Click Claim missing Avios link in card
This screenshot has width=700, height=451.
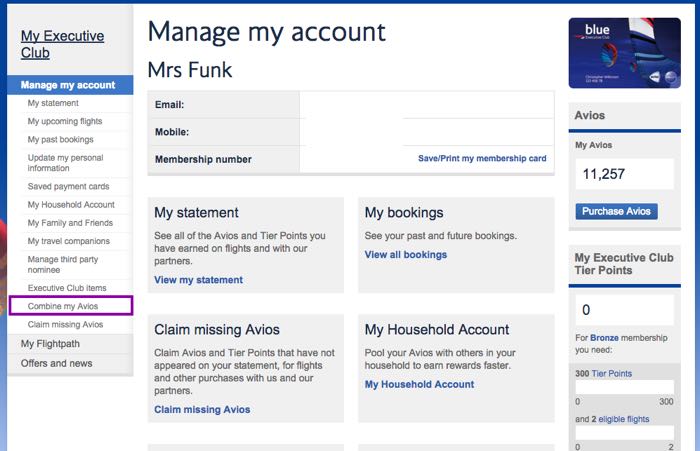pos(202,409)
